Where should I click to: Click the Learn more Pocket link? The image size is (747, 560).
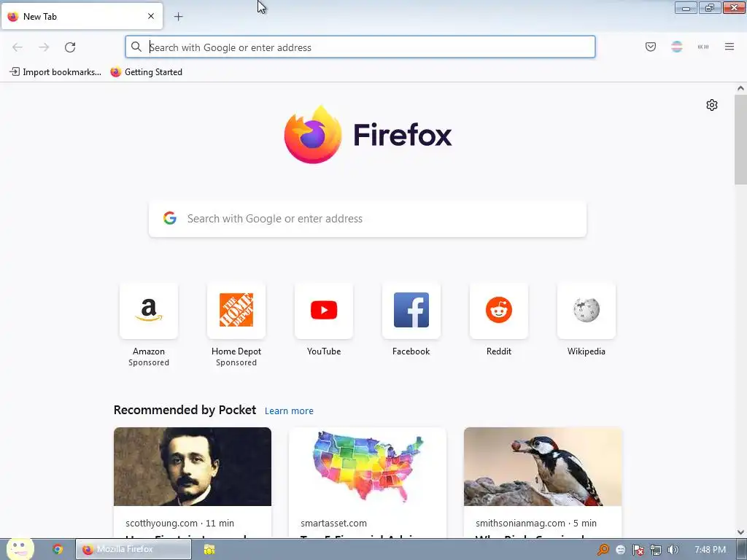coord(289,411)
